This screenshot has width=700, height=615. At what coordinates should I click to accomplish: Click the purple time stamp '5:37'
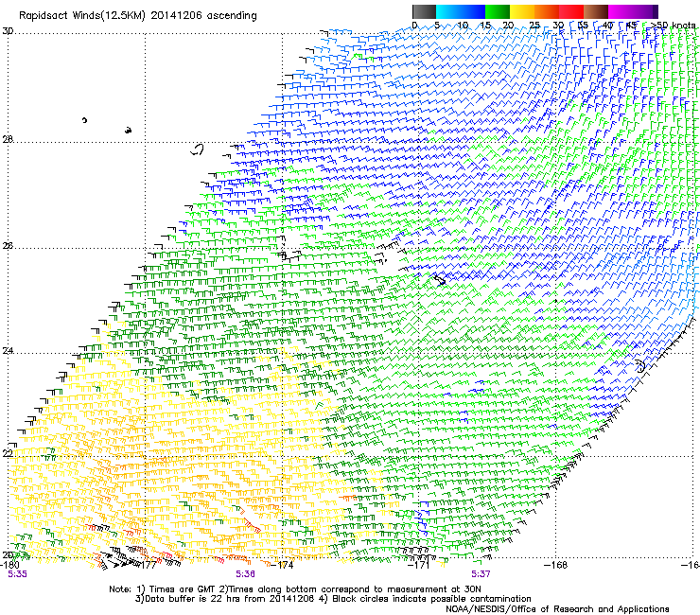point(481,574)
